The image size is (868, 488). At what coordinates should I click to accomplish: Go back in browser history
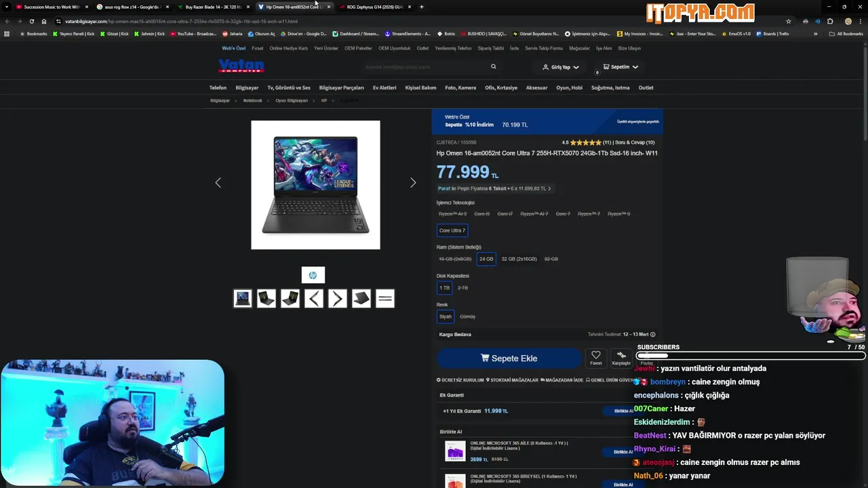coord(7,21)
